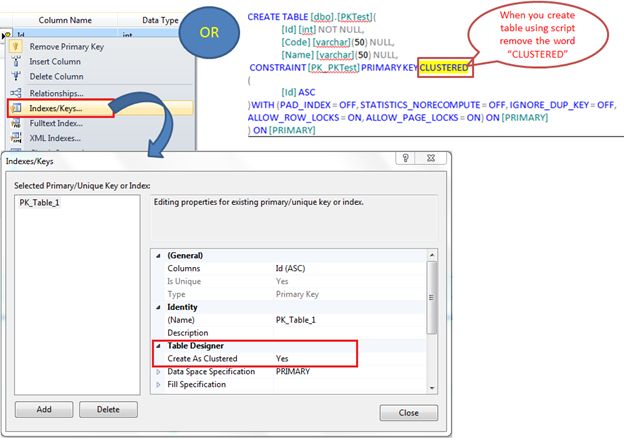The height and width of the screenshot is (438, 624).
Task: Select the Type property row
Action: click(x=295, y=294)
